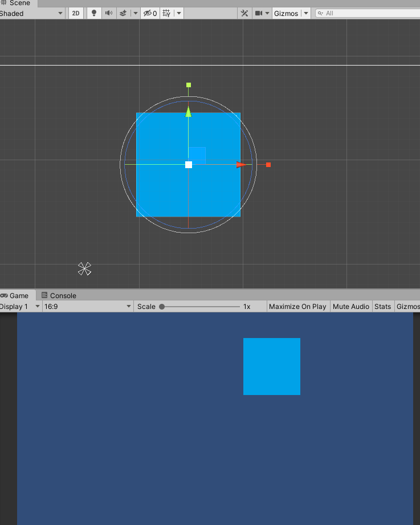Toggle the scene grid icon

(166, 13)
